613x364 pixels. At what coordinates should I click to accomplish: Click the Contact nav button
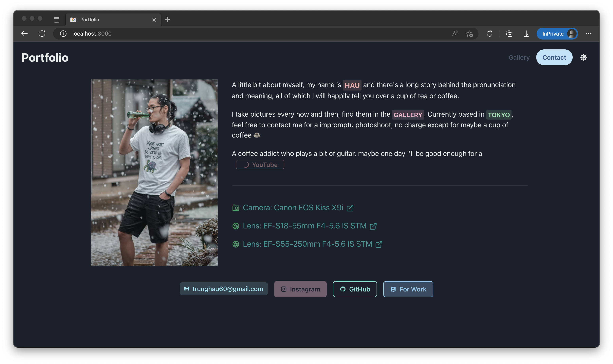click(x=554, y=57)
